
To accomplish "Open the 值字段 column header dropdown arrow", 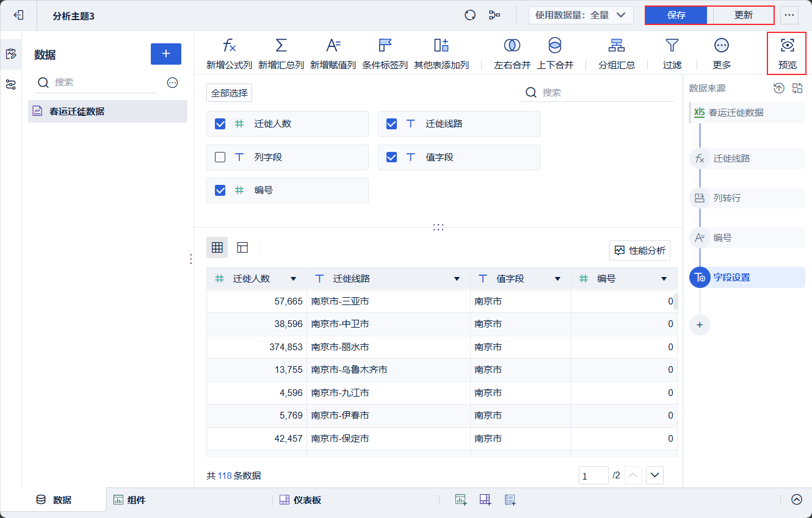I will pyautogui.click(x=557, y=279).
